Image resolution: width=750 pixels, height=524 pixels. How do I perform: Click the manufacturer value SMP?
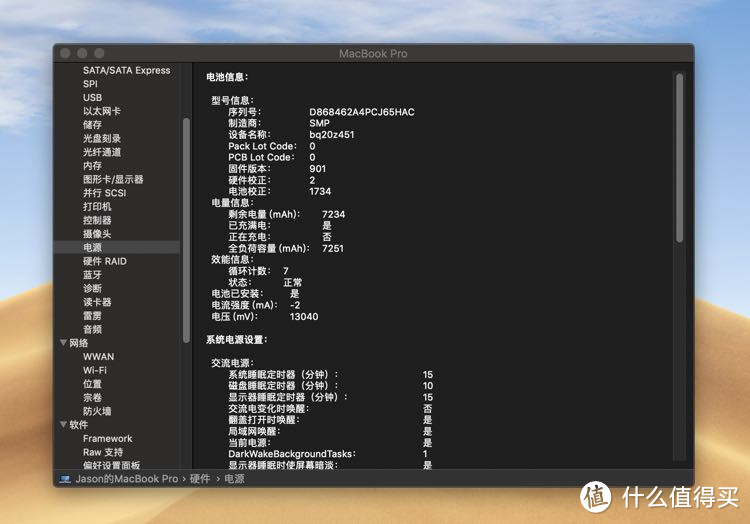click(x=319, y=123)
